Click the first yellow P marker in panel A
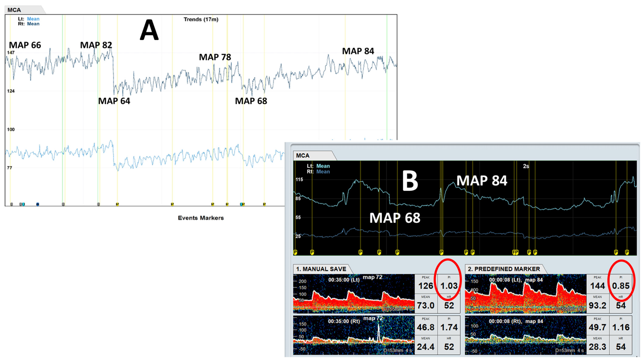 click(x=117, y=204)
